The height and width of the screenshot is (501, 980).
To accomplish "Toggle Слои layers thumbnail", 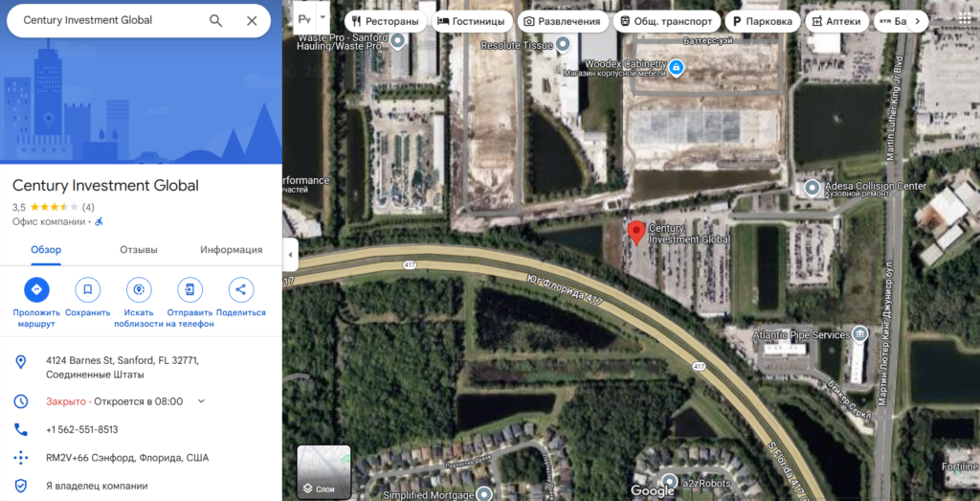I will (x=323, y=472).
